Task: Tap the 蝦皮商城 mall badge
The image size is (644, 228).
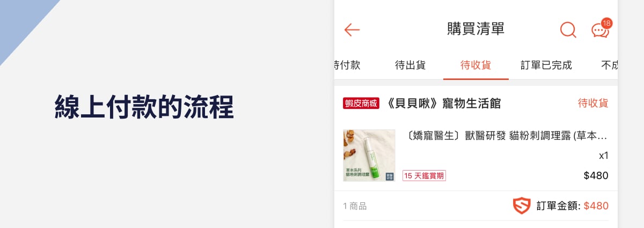Action: pyautogui.click(x=361, y=104)
